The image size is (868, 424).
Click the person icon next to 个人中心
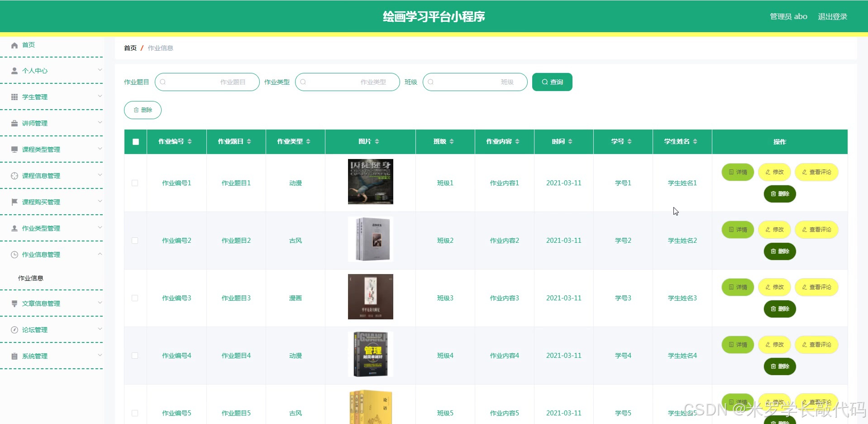coord(14,71)
